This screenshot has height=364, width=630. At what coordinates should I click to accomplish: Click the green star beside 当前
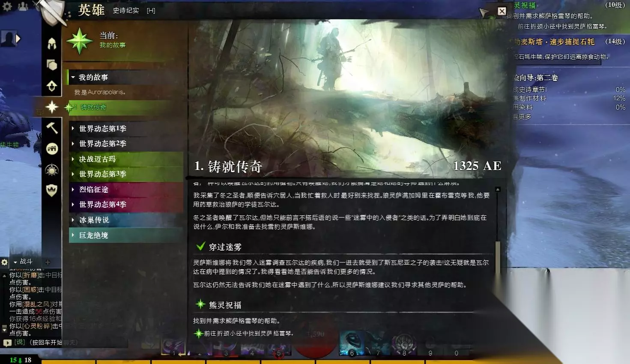[x=79, y=41]
